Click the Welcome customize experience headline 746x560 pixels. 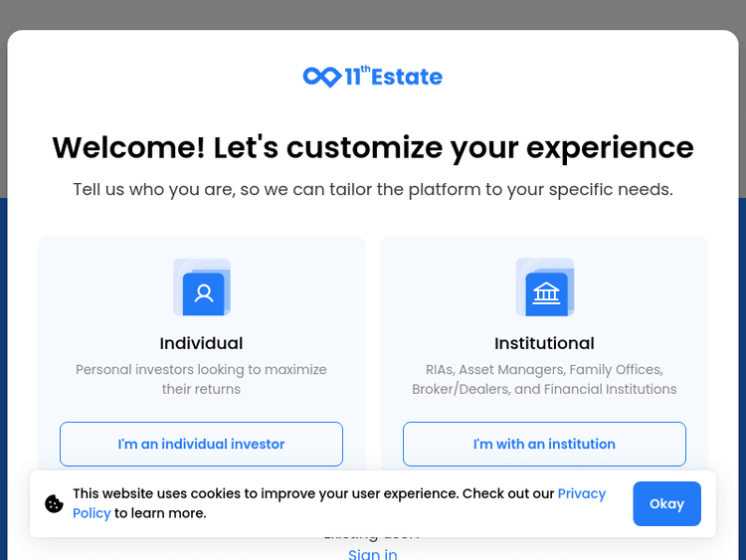pos(373,147)
